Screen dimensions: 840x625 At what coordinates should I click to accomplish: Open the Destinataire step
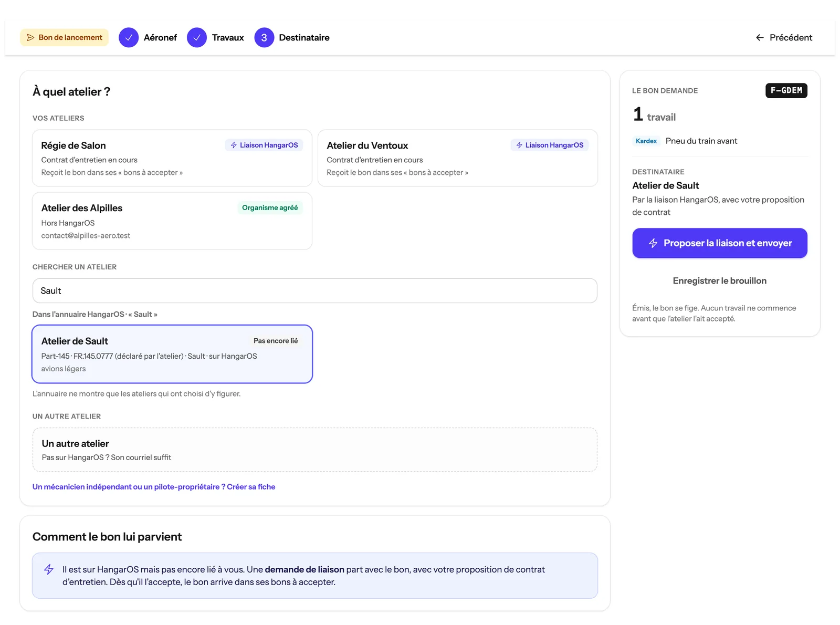point(292,37)
